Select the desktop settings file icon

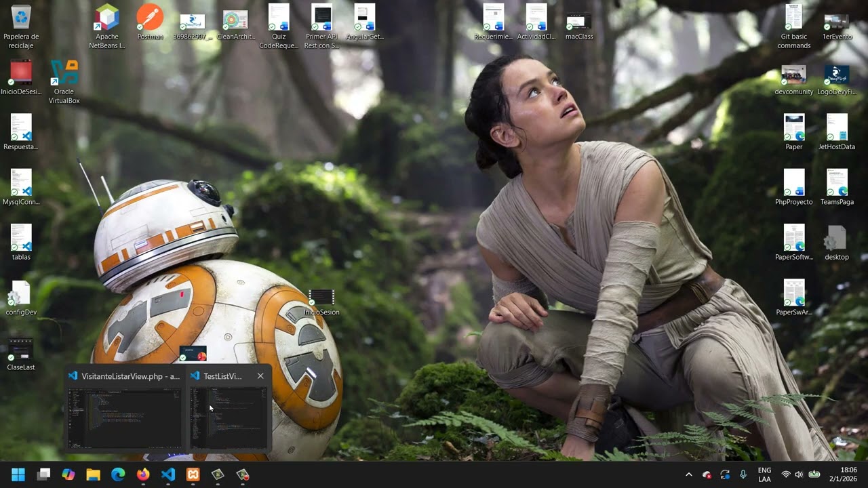click(x=837, y=243)
